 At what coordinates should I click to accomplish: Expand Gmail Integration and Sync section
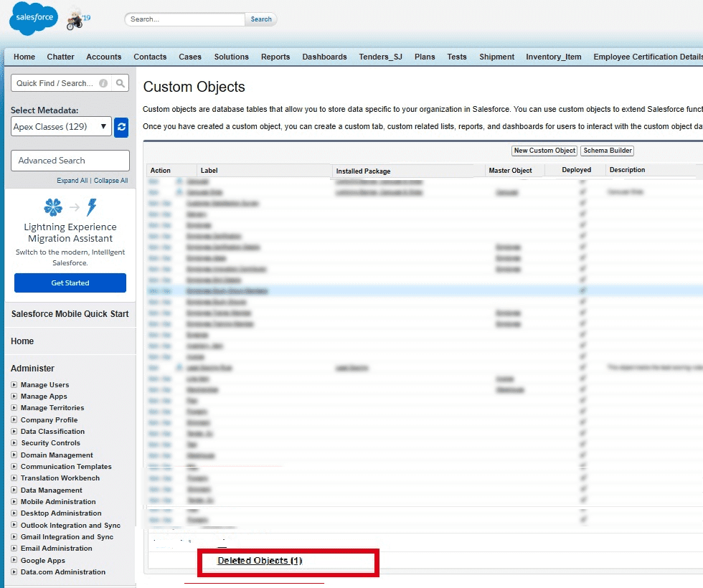[x=14, y=537]
